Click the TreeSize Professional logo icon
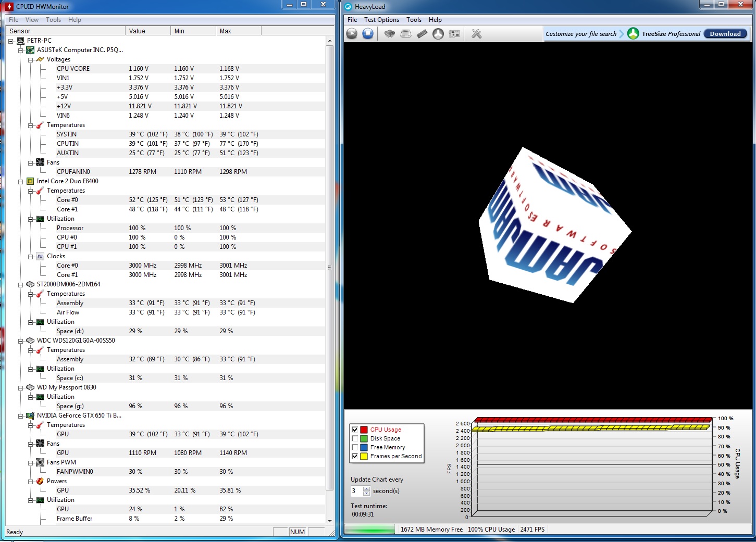The height and width of the screenshot is (542, 756). pyautogui.click(x=633, y=34)
